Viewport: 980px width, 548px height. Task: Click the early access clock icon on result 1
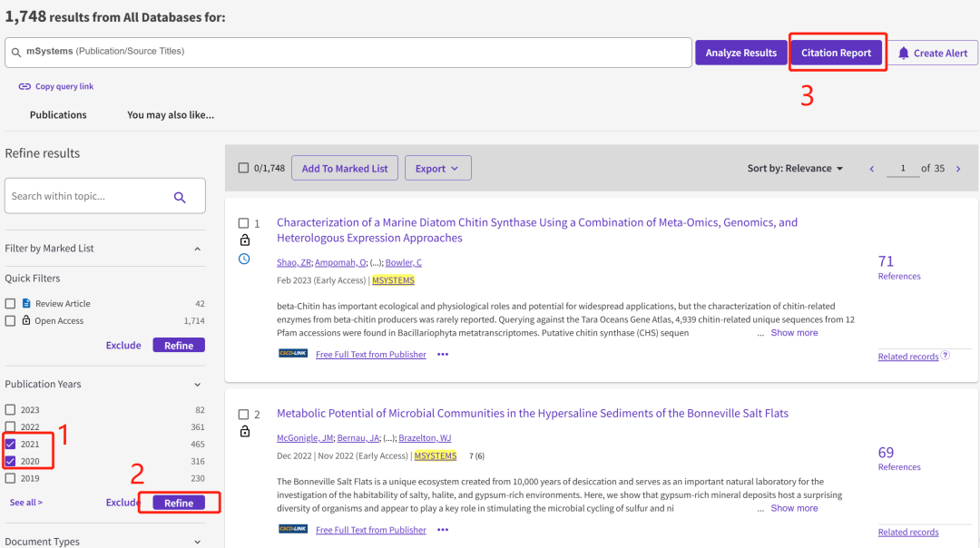pyautogui.click(x=244, y=259)
